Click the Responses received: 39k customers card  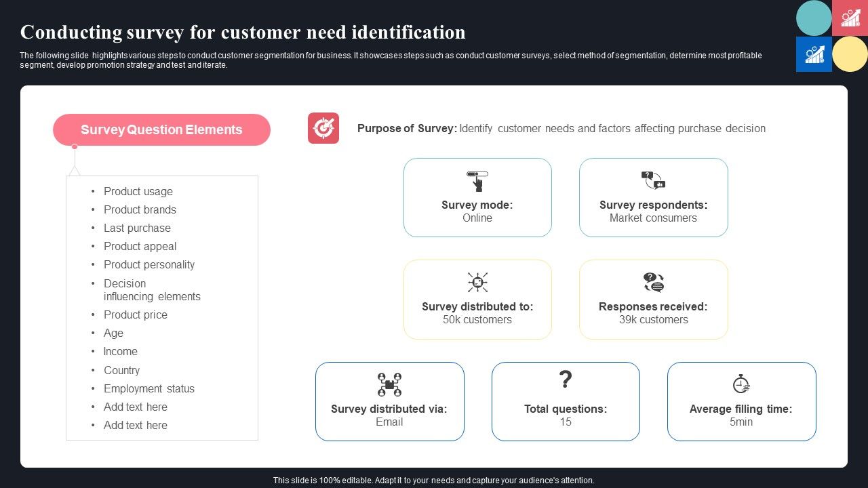(x=653, y=299)
